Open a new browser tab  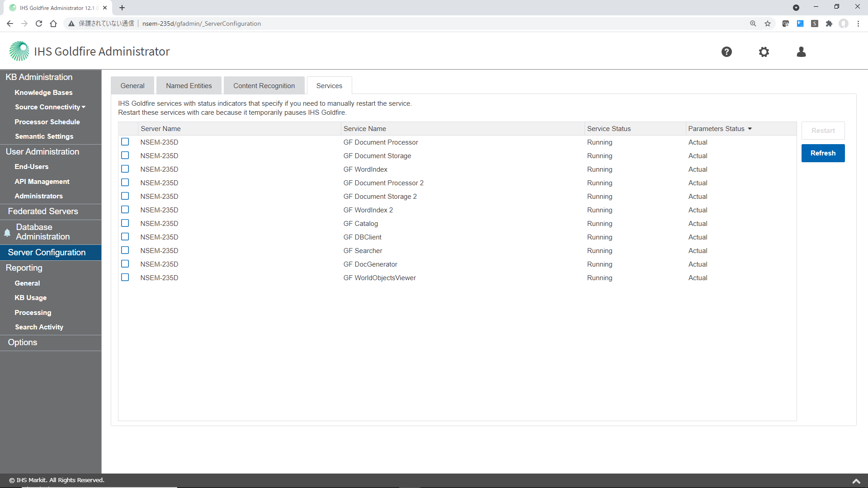[122, 8]
